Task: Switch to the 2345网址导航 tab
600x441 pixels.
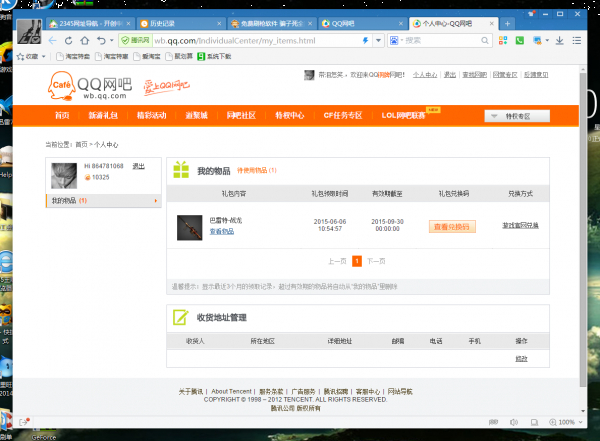Action: tap(90, 24)
